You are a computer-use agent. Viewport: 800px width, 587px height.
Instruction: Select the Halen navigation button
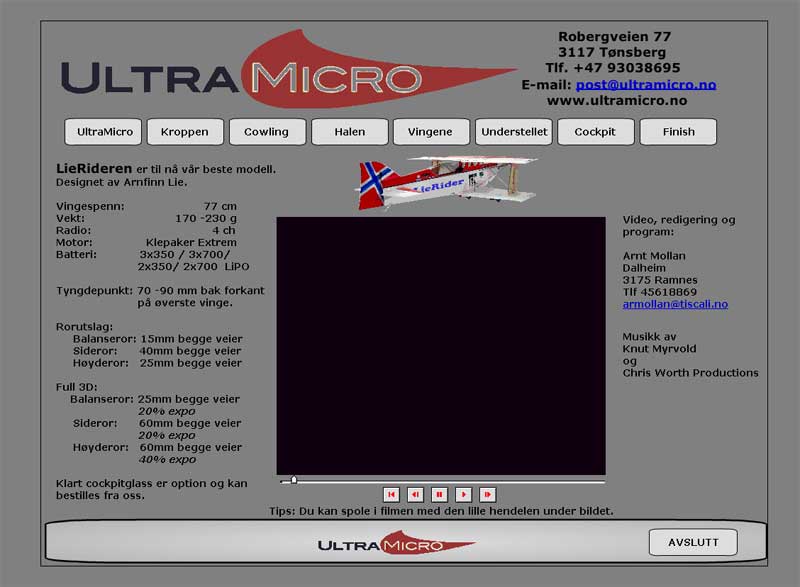(349, 132)
